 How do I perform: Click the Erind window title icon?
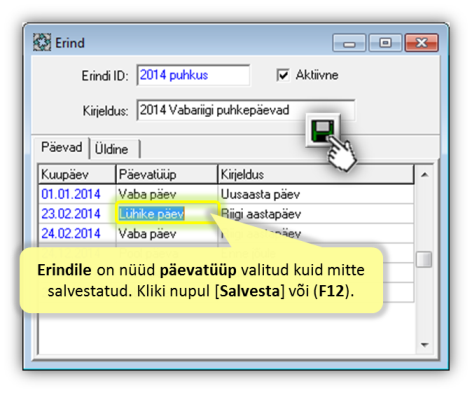pyautogui.click(x=42, y=42)
